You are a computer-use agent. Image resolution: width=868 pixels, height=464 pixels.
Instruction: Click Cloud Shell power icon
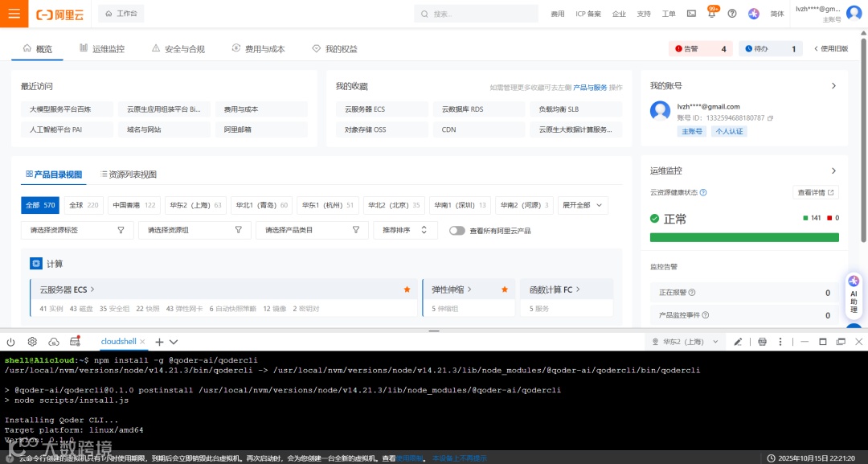10,342
